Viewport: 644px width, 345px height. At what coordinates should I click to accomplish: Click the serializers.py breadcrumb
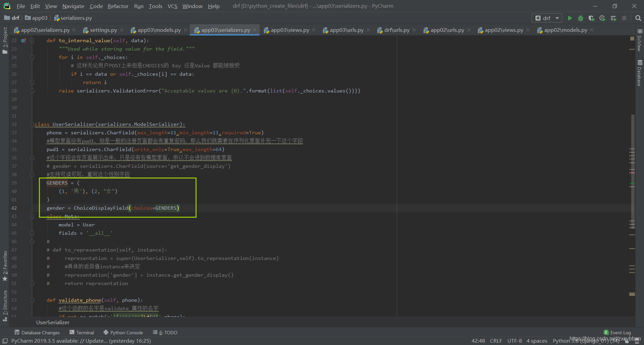[x=73, y=18]
